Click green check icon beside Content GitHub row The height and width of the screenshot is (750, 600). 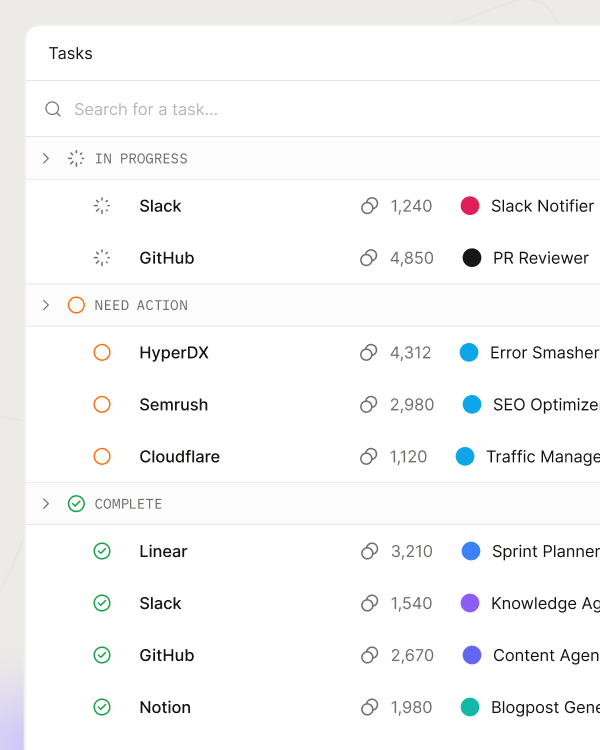click(102, 655)
